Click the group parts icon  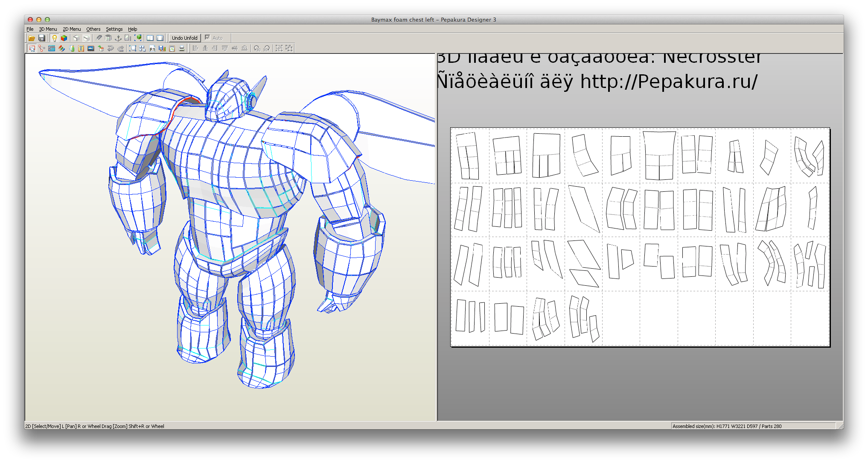(279, 48)
